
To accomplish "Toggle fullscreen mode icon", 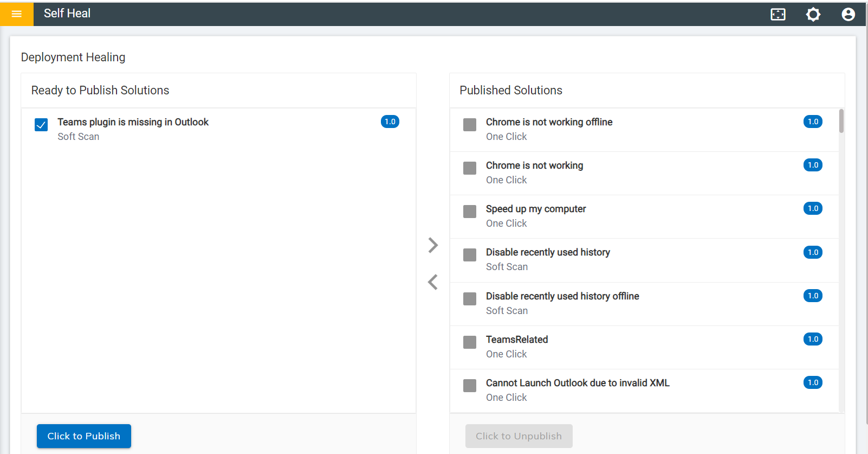I will tap(778, 15).
